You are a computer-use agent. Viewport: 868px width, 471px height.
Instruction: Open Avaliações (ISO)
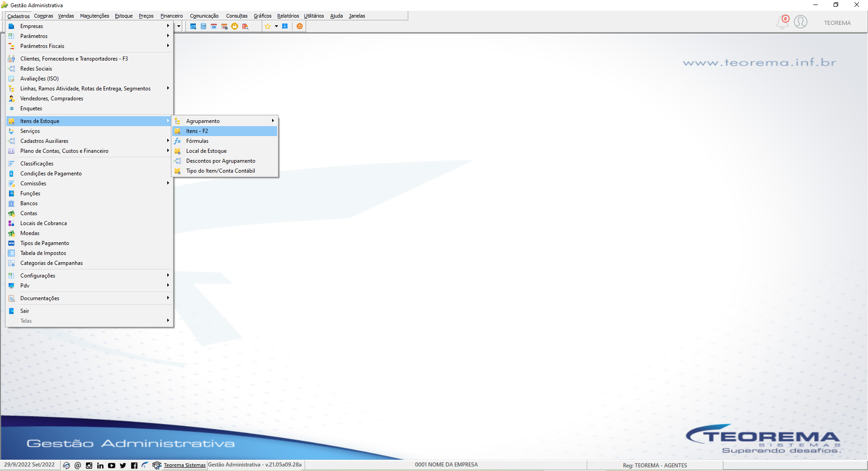tap(90, 79)
